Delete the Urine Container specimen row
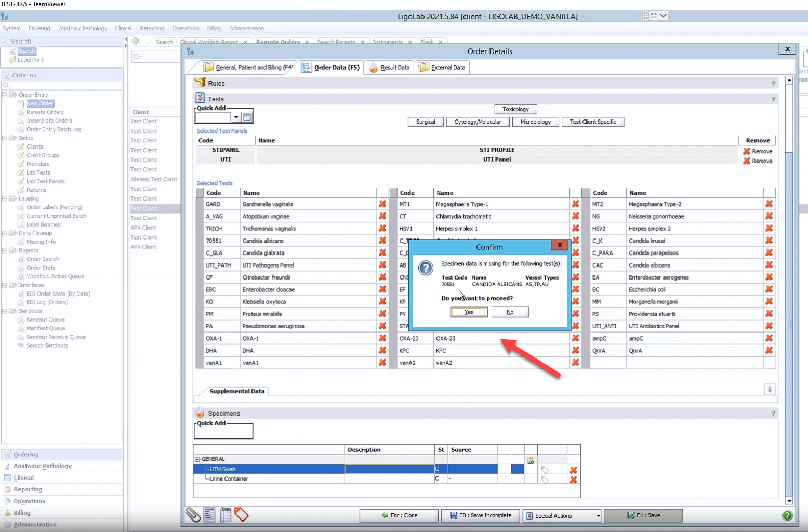 coord(573,479)
